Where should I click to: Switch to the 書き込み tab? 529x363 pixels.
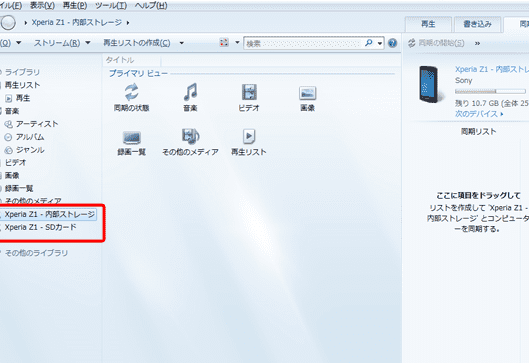(477, 24)
